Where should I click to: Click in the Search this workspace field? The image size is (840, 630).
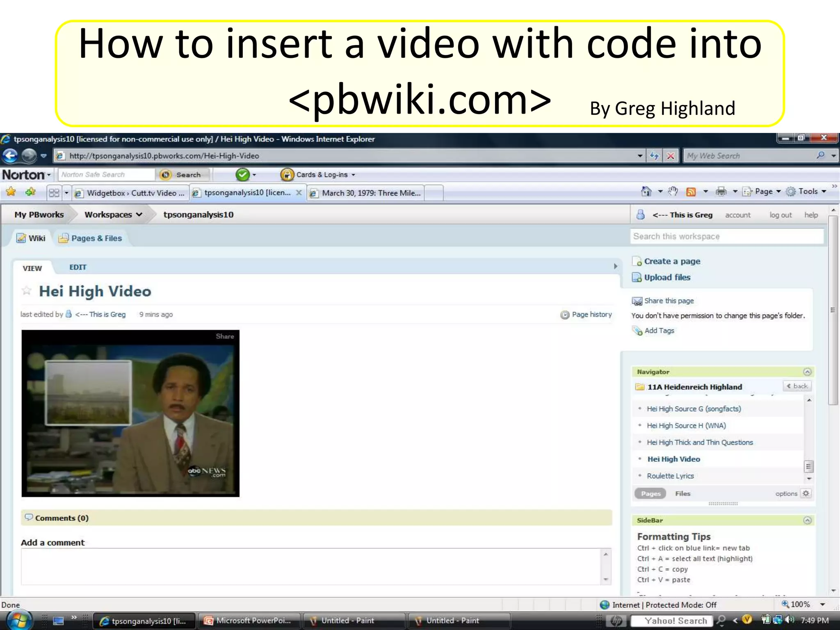point(726,237)
